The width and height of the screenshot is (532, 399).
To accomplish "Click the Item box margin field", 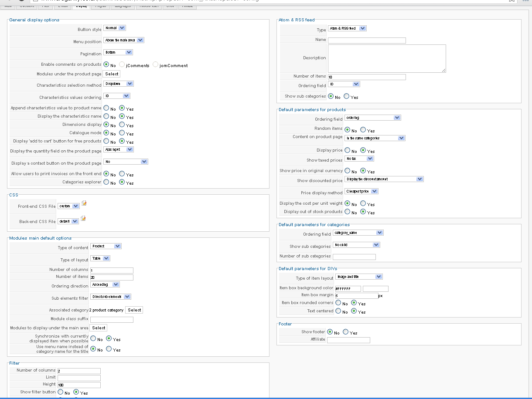I will click(x=357, y=296).
